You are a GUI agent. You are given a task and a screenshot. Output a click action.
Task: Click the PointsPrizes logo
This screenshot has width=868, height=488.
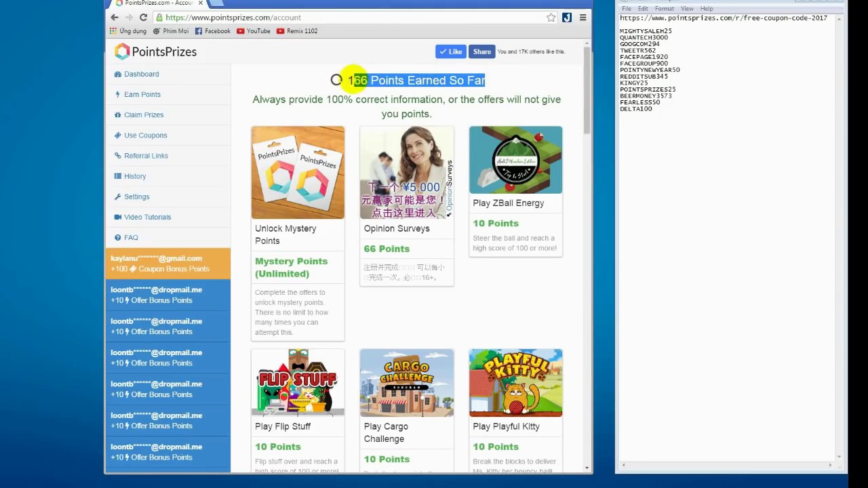point(155,52)
